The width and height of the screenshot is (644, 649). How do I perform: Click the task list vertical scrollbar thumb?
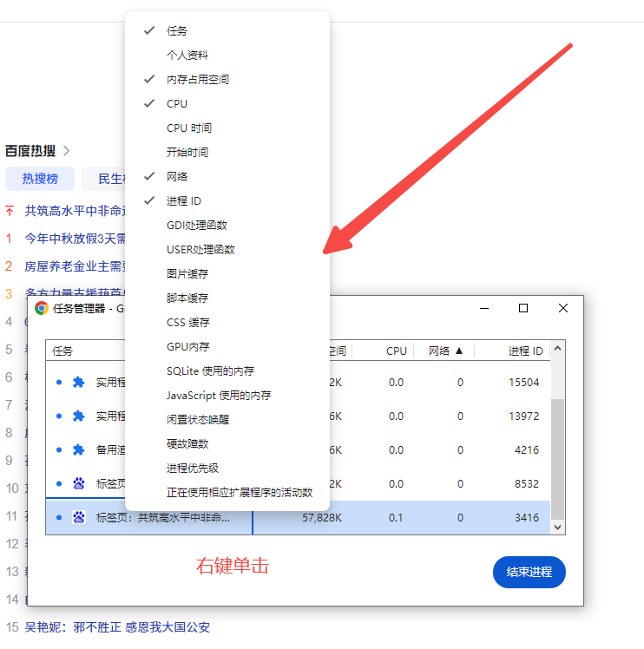[557, 459]
